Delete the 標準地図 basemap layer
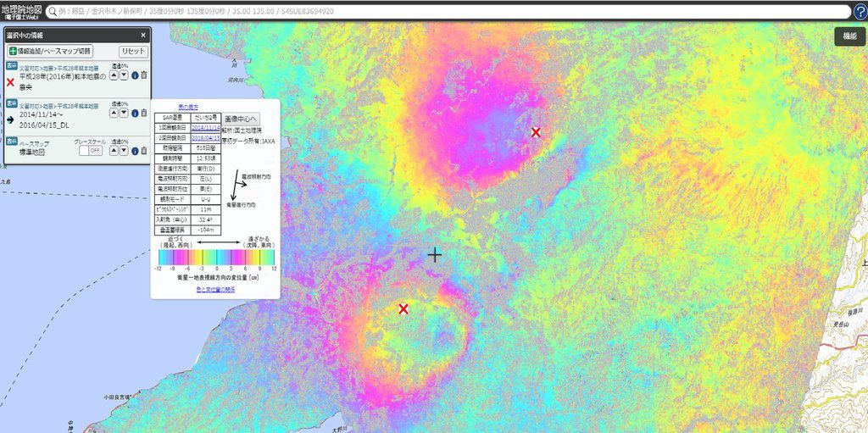 tap(144, 151)
